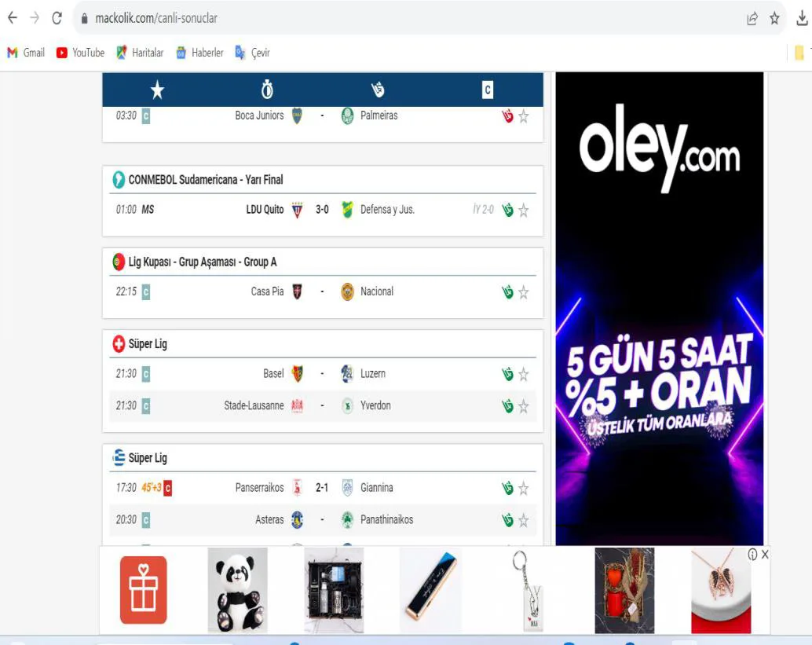
Task: Select the iddaa tab in header
Action: pos(378,90)
